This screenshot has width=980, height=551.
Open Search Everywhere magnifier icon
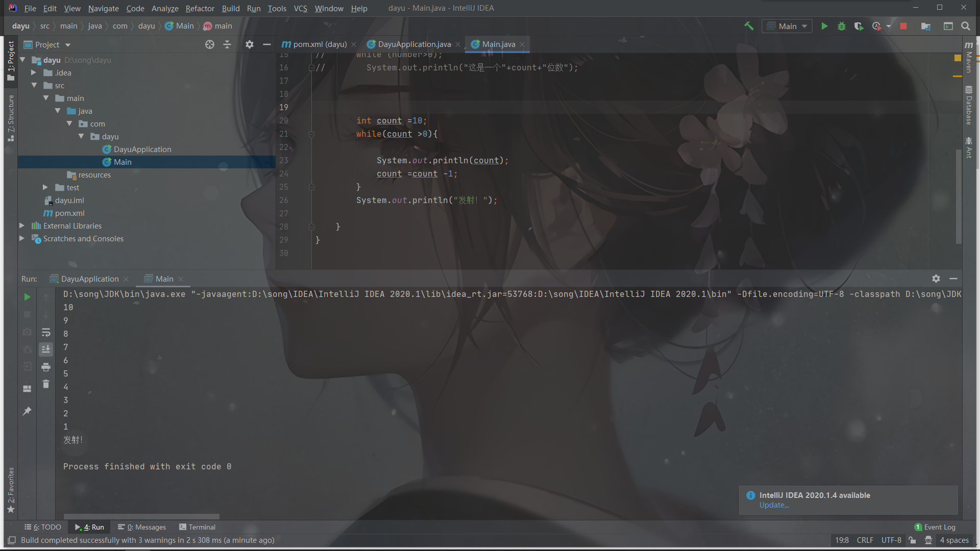[x=965, y=26]
